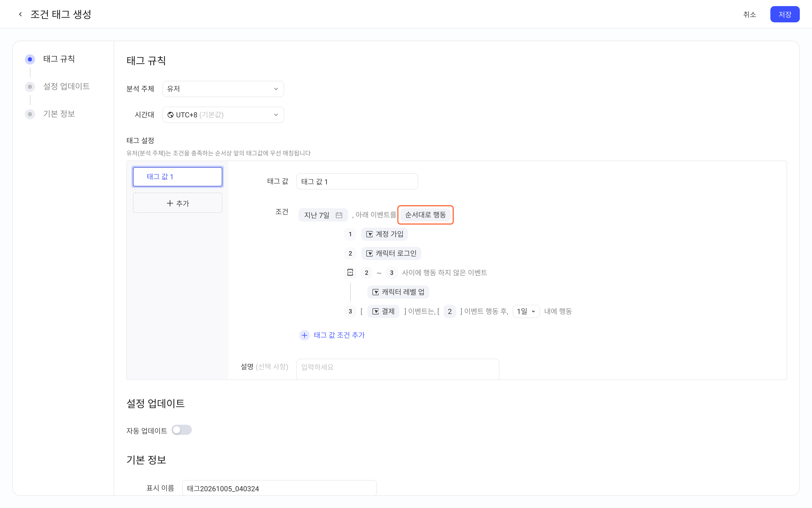This screenshot has width=812, height=508.
Task: Open the 시간대 UTC+8 dropdown
Action: click(223, 115)
